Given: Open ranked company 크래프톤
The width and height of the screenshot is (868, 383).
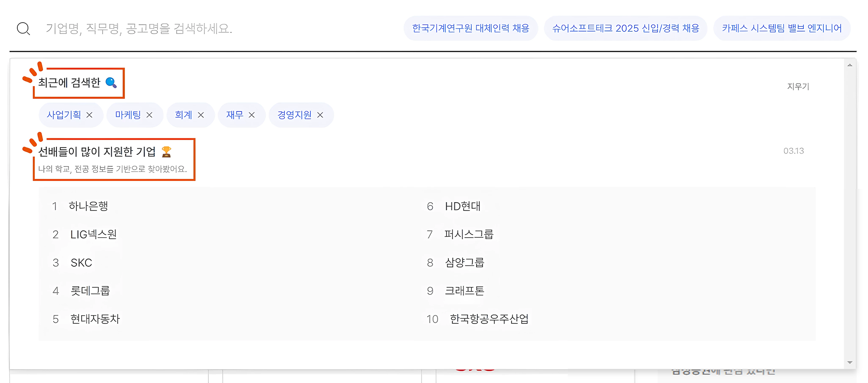Looking at the screenshot, I should [x=464, y=291].
